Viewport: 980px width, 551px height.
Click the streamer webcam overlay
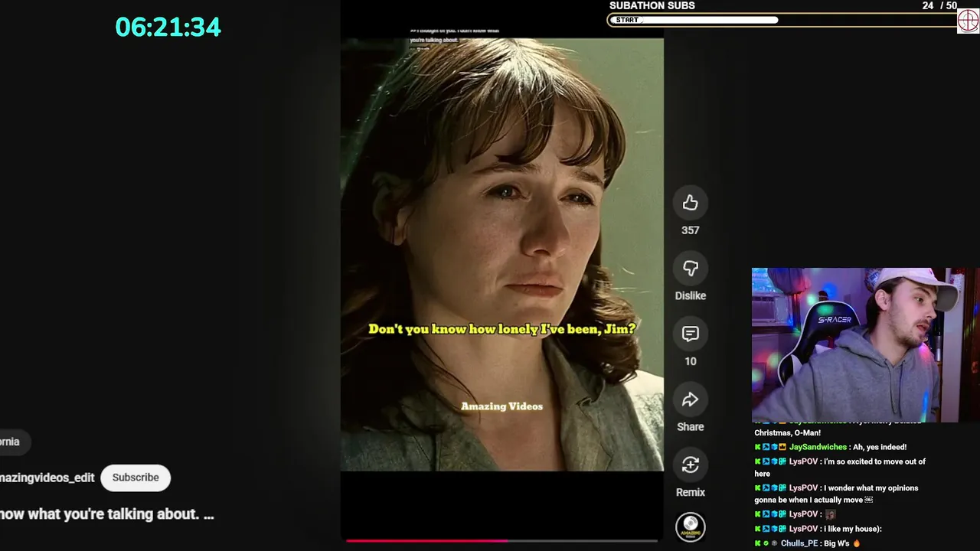(865, 344)
